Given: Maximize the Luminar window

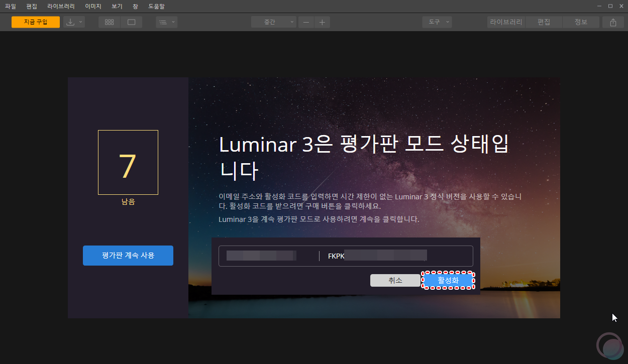Looking at the screenshot, I should click(x=610, y=6).
